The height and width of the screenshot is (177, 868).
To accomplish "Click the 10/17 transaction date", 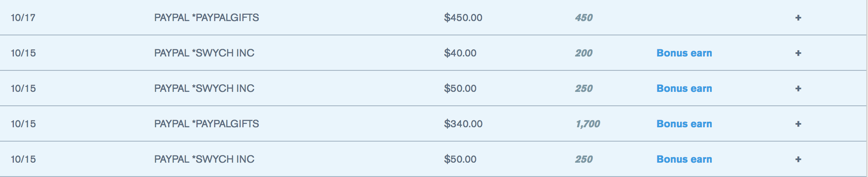I will pos(23,18).
